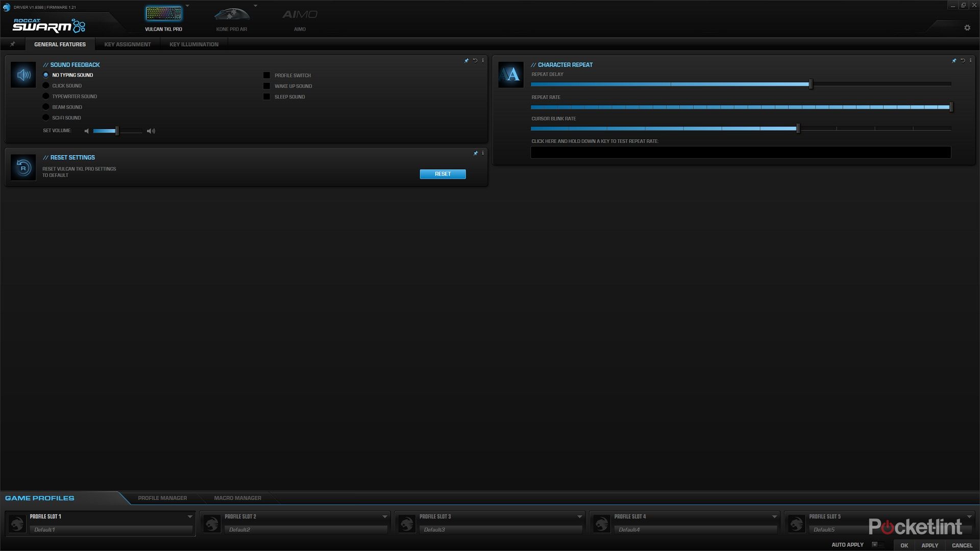Click the pin tab icon beside General Features
Image resolution: width=980 pixels, height=551 pixels.
pyautogui.click(x=13, y=44)
